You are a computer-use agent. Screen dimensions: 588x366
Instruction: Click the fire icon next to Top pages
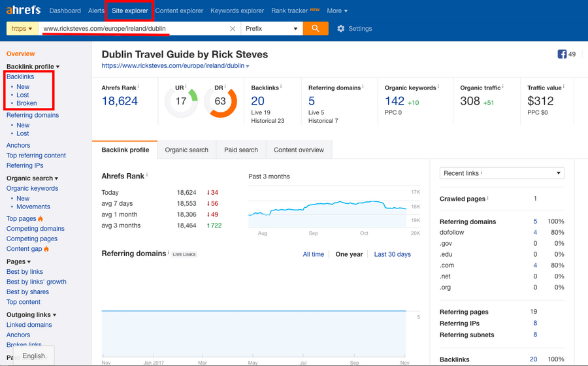click(x=41, y=218)
